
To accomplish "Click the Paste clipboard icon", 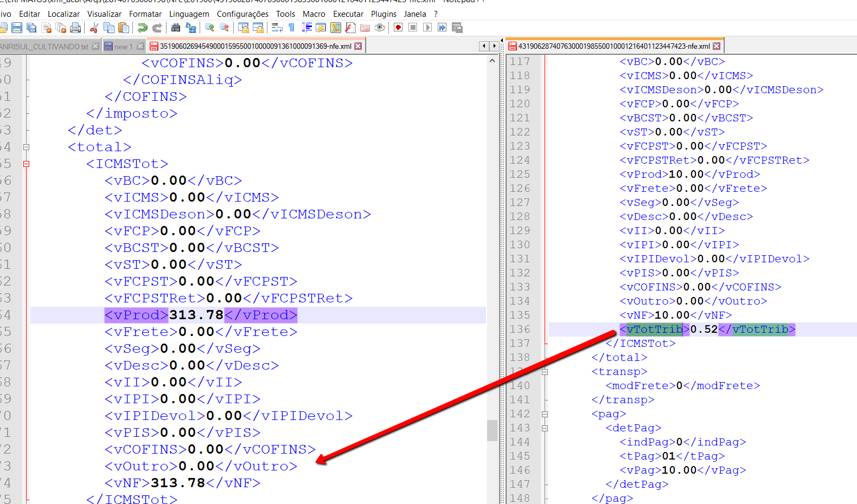I will pos(123,28).
